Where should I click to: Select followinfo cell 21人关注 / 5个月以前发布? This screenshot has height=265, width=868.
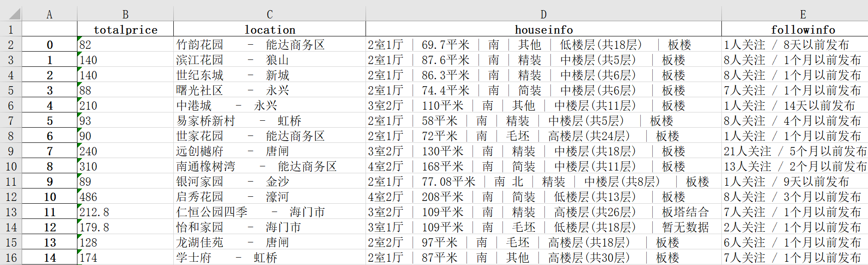(795, 151)
